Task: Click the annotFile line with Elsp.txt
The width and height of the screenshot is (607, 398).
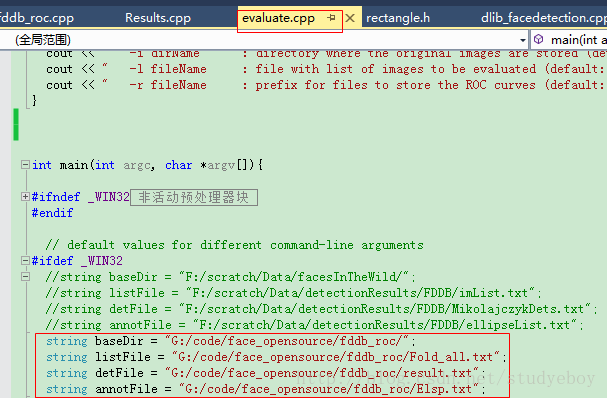Action: click(x=265, y=389)
